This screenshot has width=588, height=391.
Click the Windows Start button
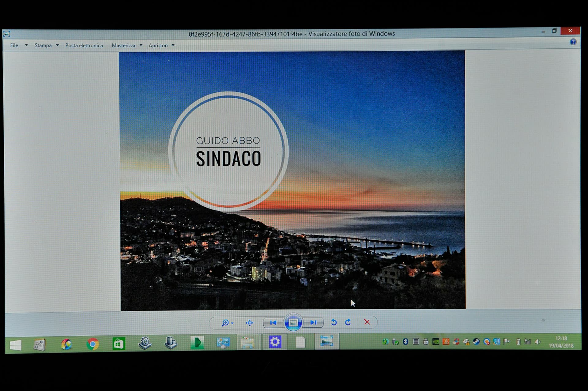[15, 345]
